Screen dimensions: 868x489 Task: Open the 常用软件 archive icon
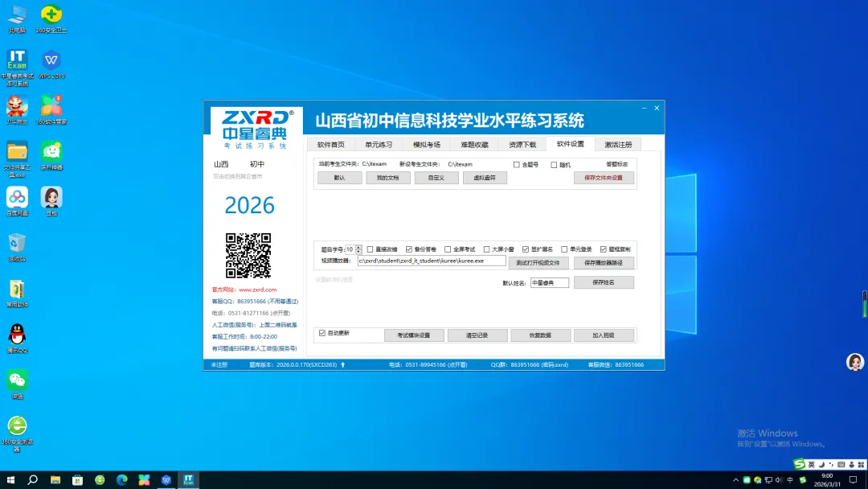point(17,294)
